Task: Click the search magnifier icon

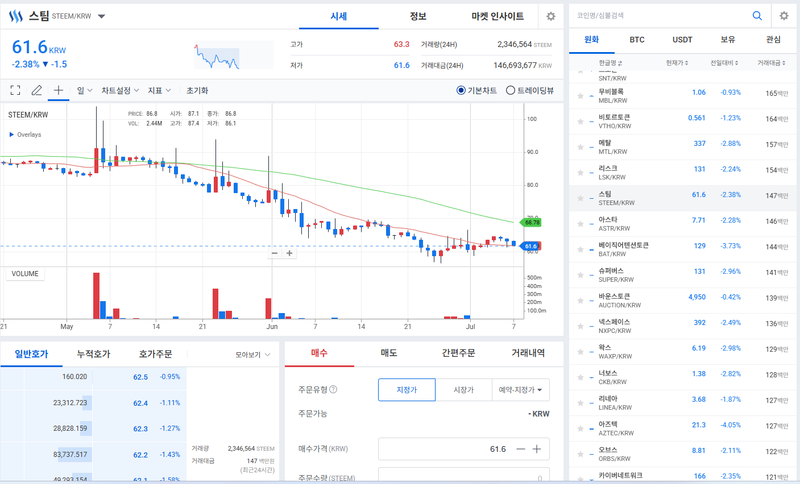Action: 757,16
